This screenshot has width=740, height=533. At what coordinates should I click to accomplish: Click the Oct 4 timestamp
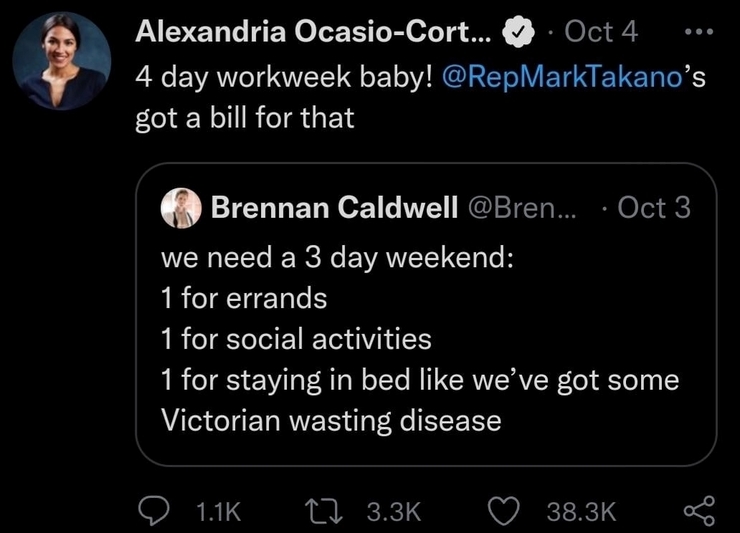pos(601,32)
